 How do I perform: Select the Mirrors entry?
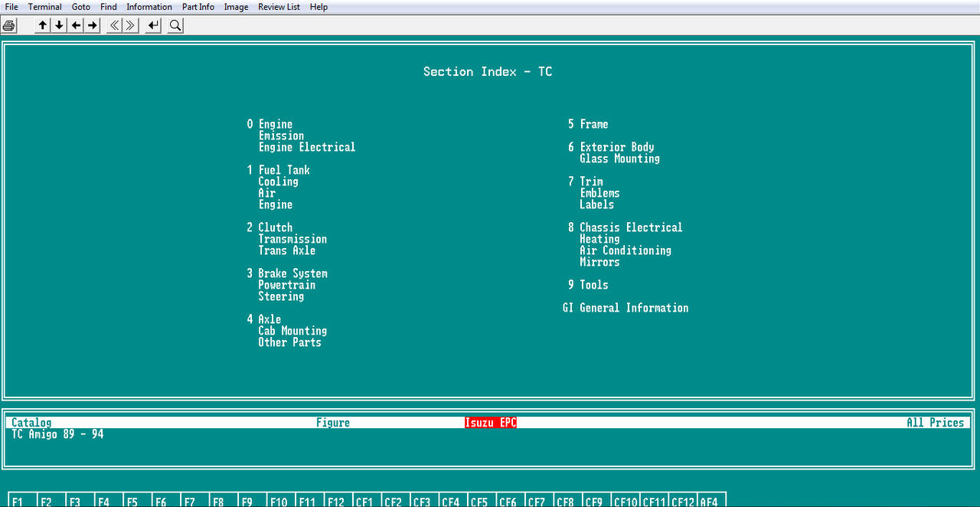point(599,262)
